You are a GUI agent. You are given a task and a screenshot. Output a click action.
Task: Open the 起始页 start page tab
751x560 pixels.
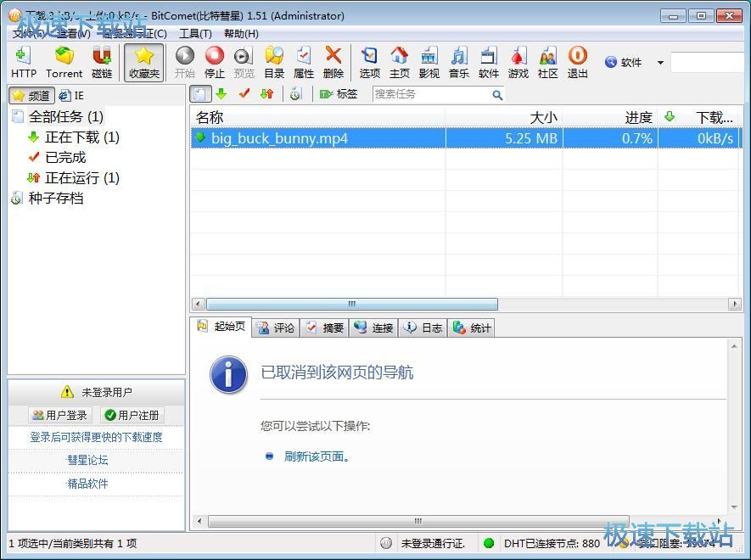(x=221, y=326)
